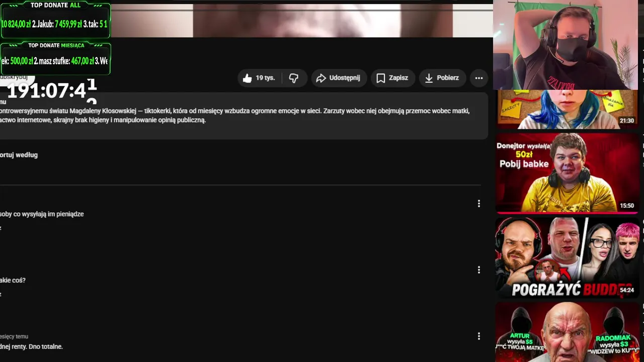Open the Udostępnij share dialog
Viewport: 644px width, 362px height.
[x=339, y=78]
